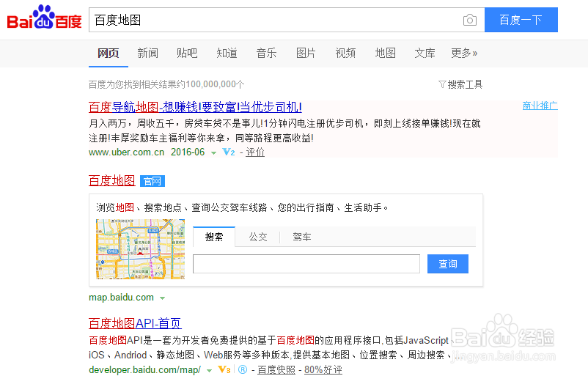Switch to the 新闻 tab

click(x=148, y=54)
